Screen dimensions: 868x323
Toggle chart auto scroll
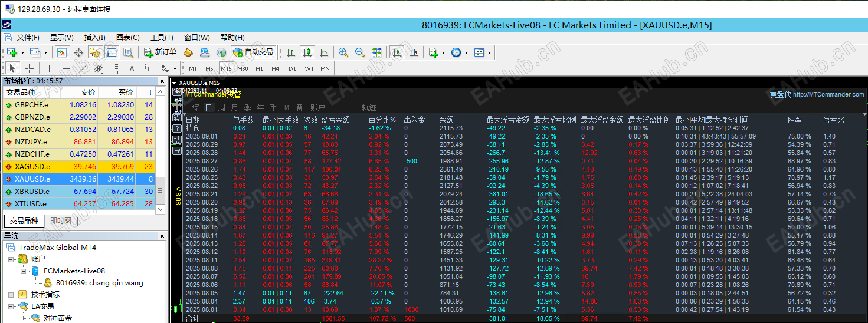(396, 52)
